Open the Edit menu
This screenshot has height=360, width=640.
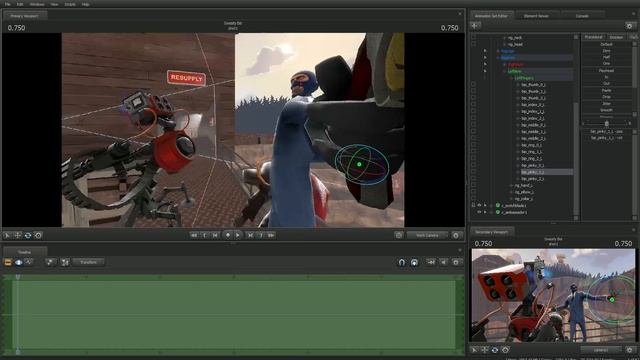coord(20,4)
